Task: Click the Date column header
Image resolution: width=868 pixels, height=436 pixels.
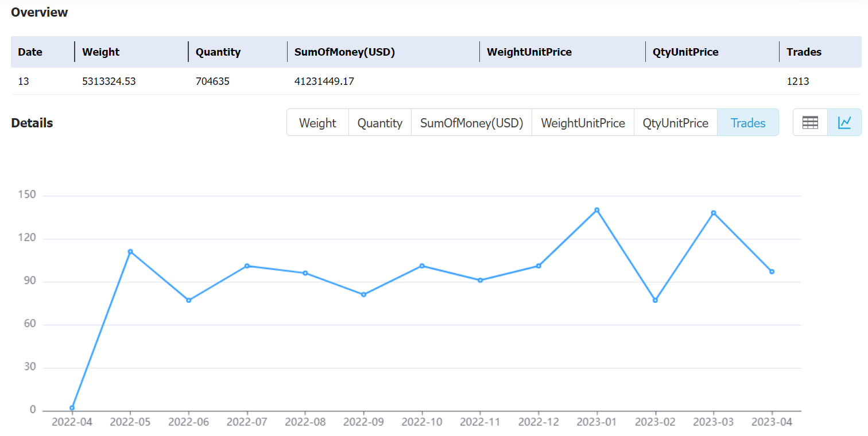Action: coord(30,52)
